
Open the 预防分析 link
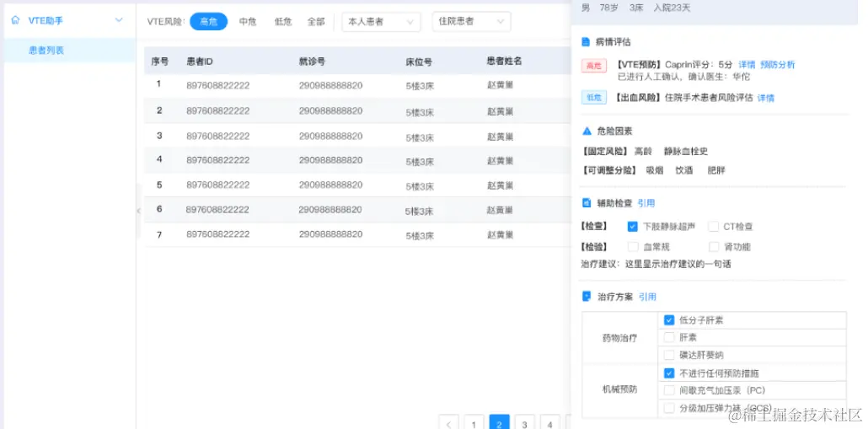tap(778, 65)
